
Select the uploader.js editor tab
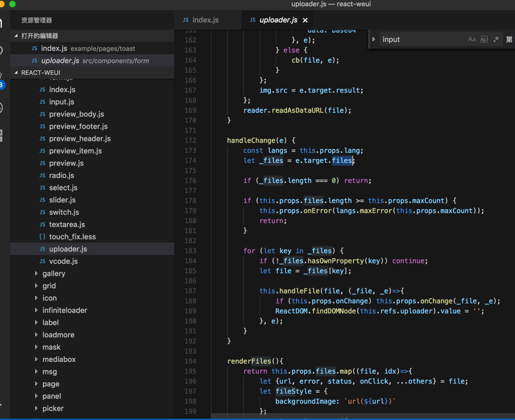click(278, 20)
